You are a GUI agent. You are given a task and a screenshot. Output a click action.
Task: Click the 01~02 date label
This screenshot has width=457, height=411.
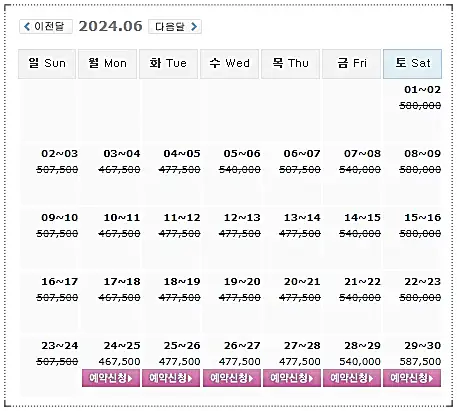click(x=422, y=90)
